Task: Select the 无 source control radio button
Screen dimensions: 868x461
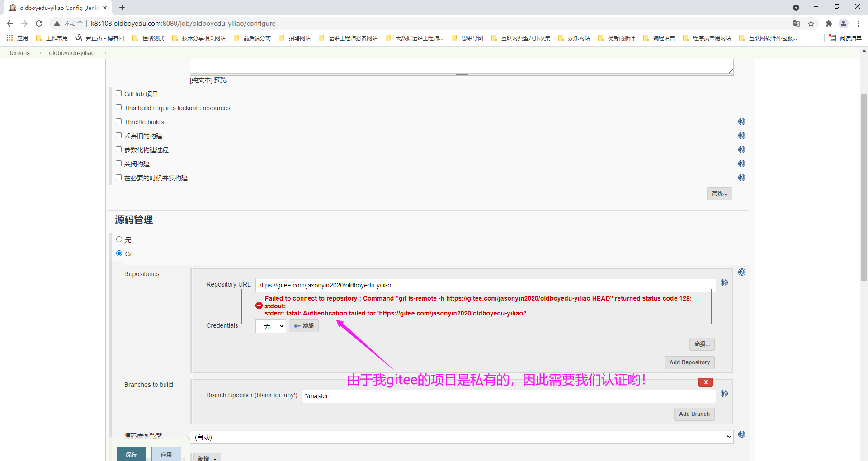Action: 119,240
